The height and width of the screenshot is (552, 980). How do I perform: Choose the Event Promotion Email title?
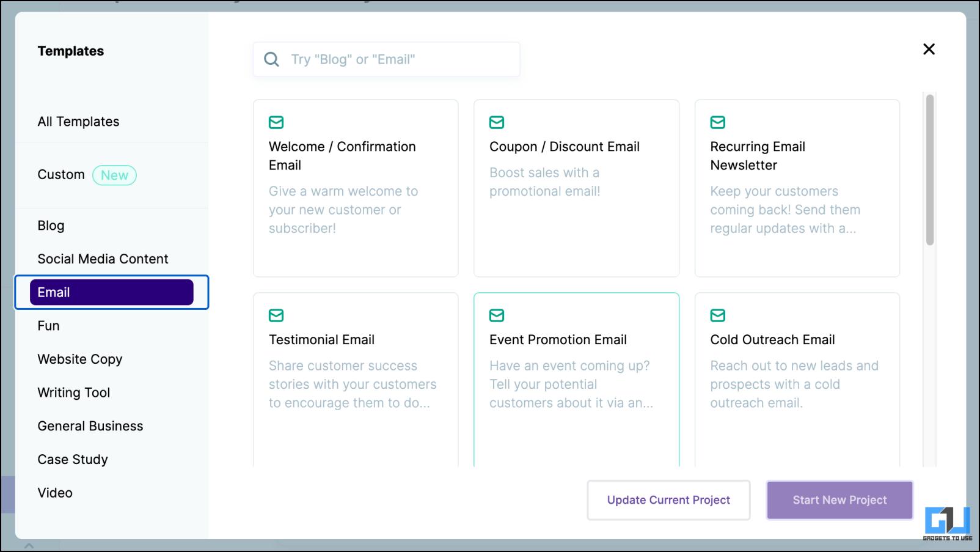[558, 340]
